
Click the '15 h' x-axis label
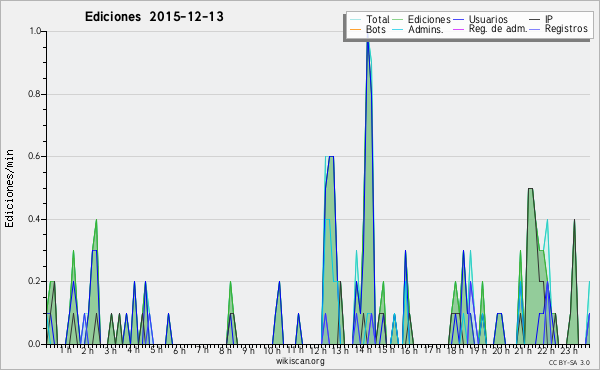pos(386,350)
